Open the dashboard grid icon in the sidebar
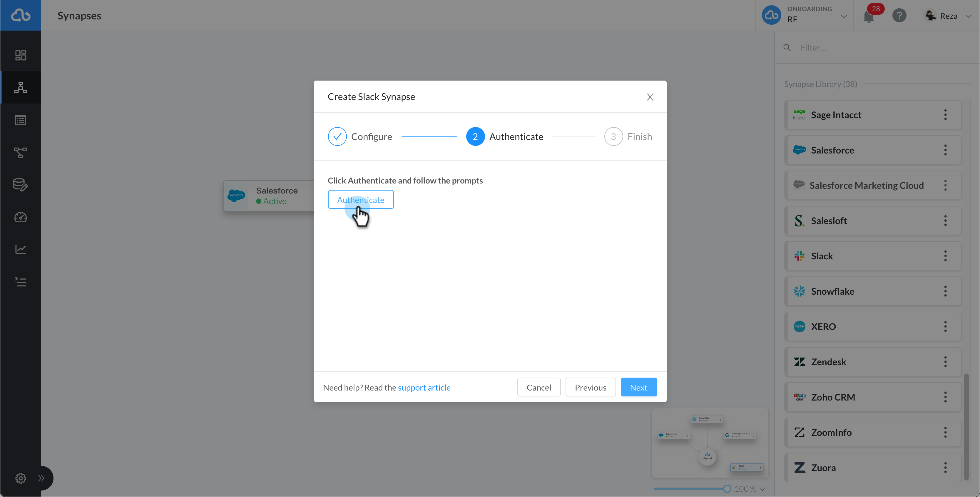 pyautogui.click(x=21, y=55)
